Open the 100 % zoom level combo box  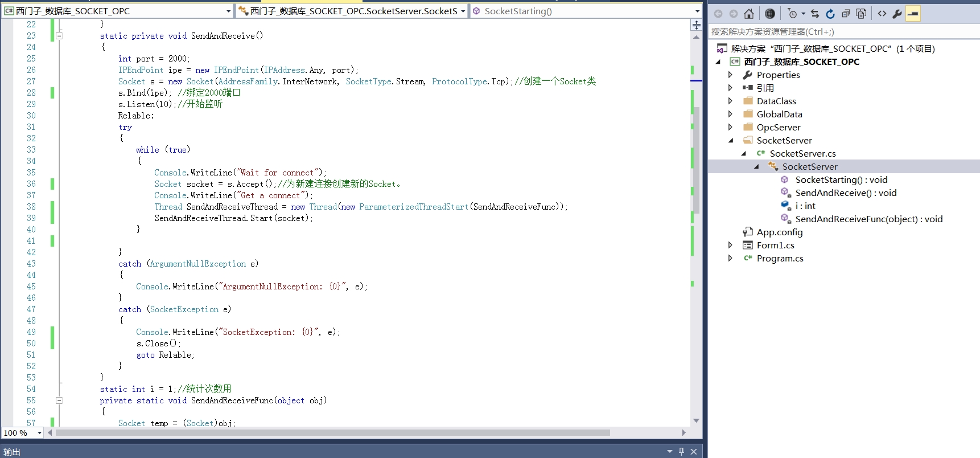23,433
